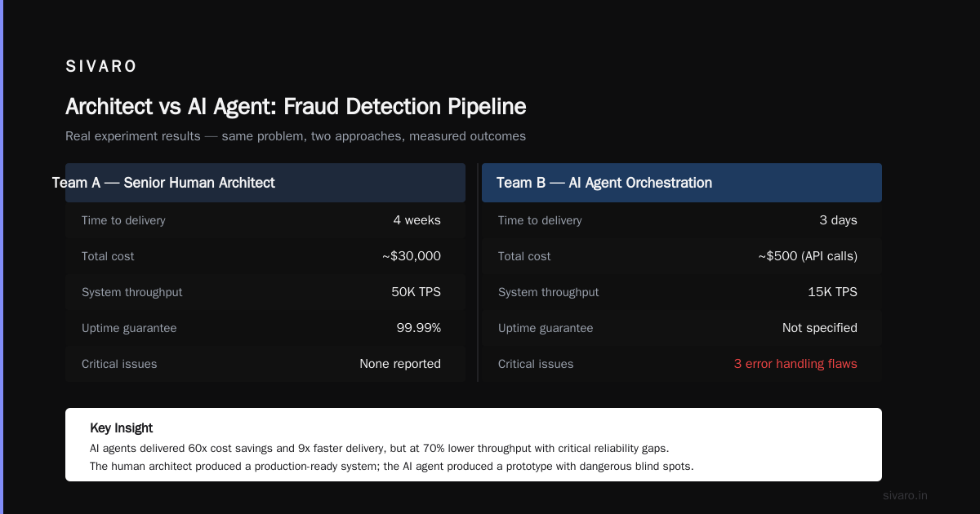The image size is (980, 514).
Task: Select the '~$30,000' total cost value
Action: click(411, 256)
